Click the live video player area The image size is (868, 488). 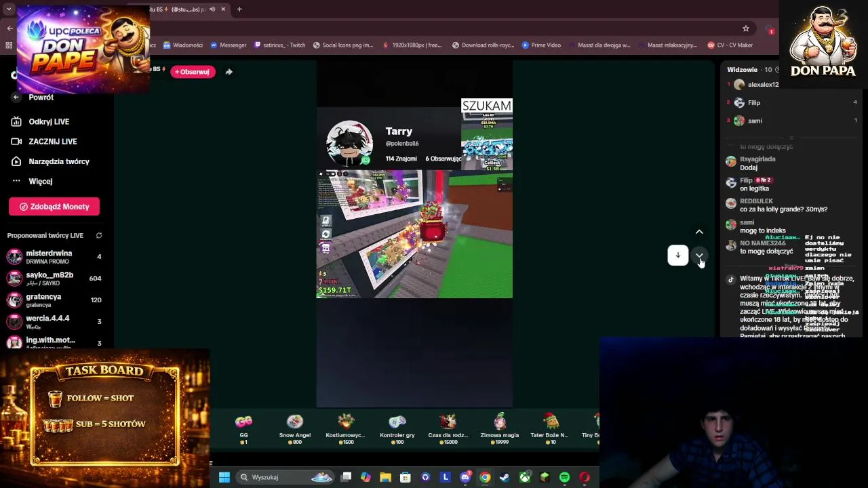point(414,234)
